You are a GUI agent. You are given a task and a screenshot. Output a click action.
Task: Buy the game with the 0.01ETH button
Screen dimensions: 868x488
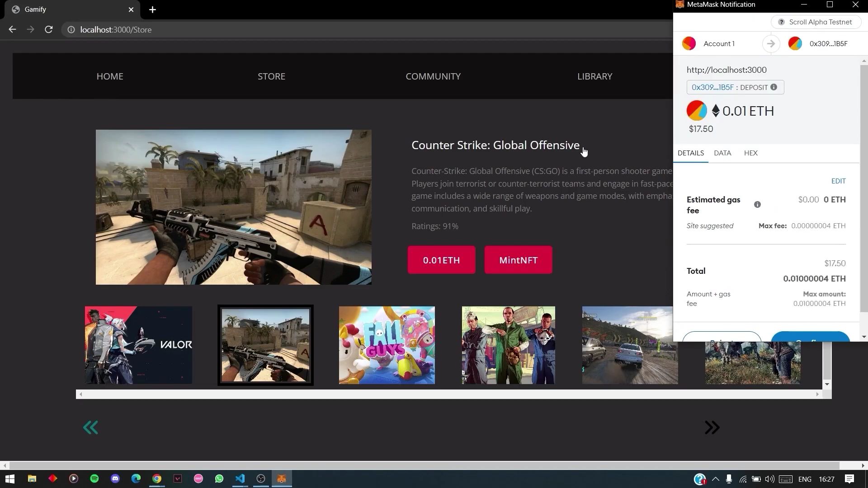[441, 260]
